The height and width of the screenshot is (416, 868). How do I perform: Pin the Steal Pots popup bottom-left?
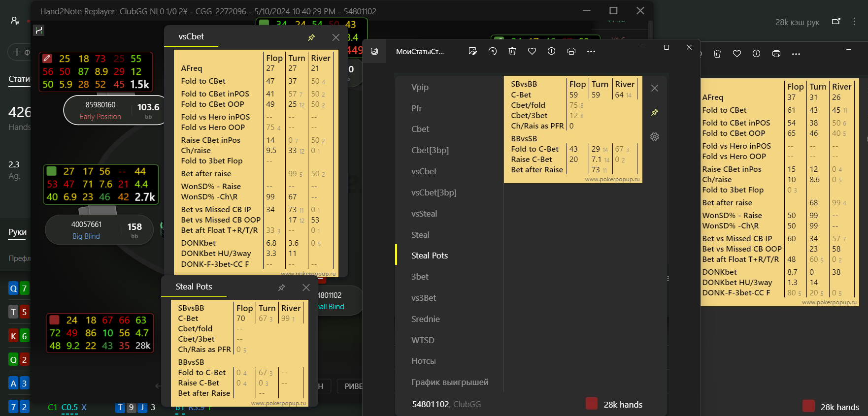282,288
